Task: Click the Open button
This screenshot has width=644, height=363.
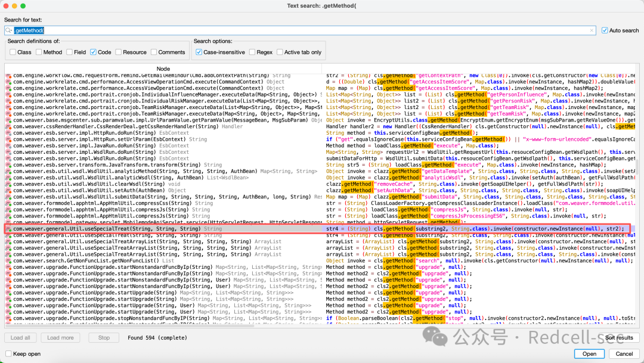Action: pos(589,353)
